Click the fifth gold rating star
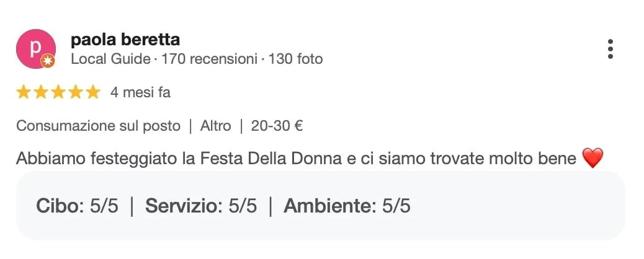 (93, 92)
